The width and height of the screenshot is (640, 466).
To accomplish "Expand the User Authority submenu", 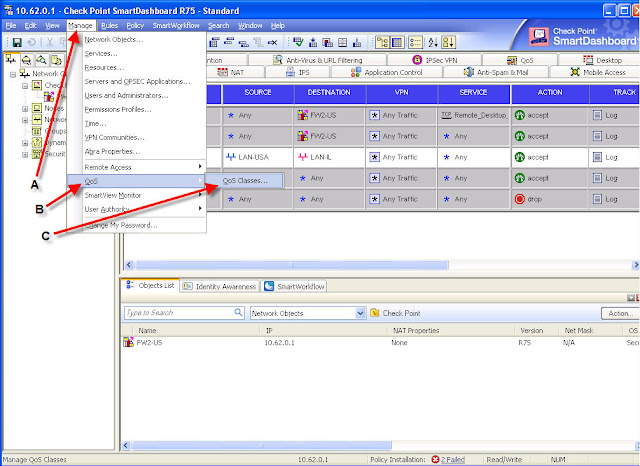I will point(137,209).
